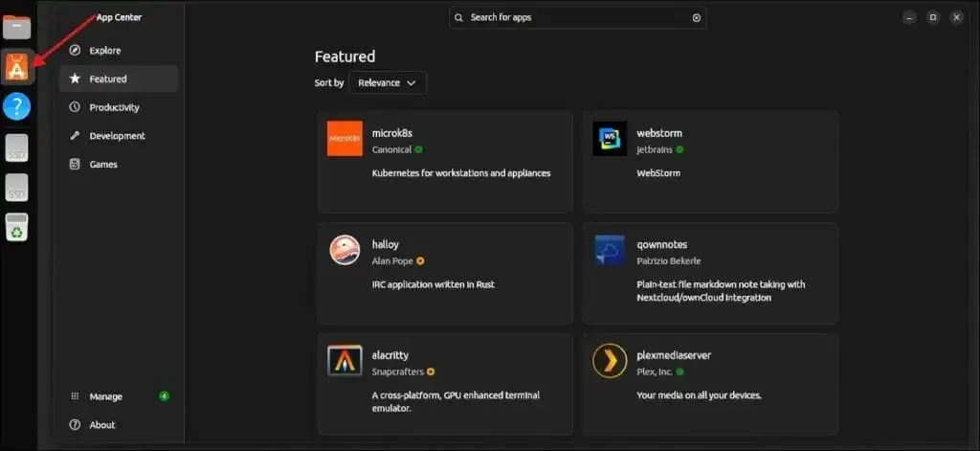This screenshot has height=451, width=980.
Task: Click the 'jetbrains' publisher name
Action: point(655,149)
